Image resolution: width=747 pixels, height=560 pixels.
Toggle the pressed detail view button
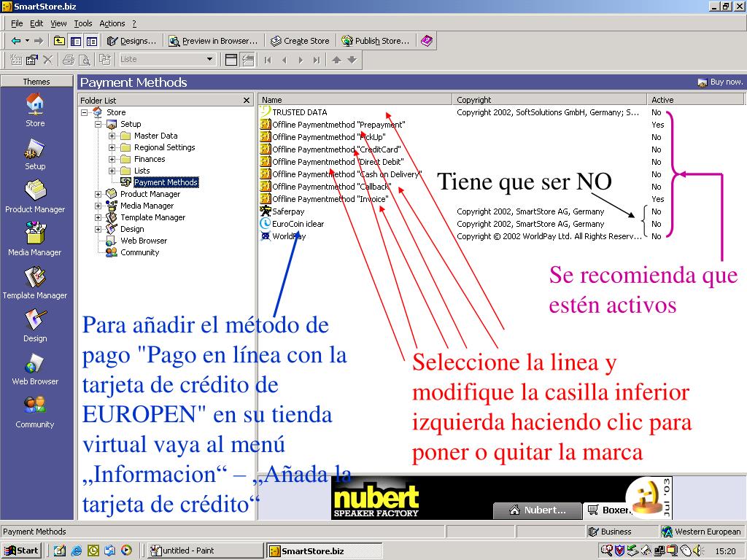pyautogui.click(x=248, y=60)
